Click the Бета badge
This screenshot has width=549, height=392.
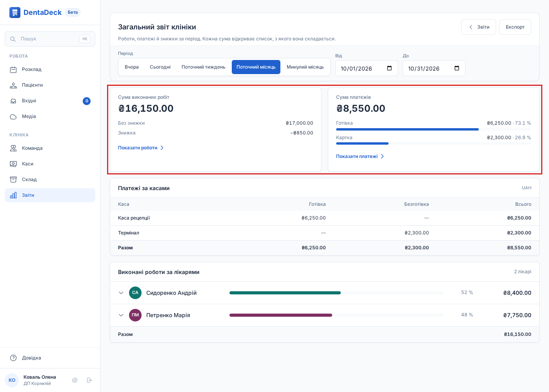pos(73,13)
